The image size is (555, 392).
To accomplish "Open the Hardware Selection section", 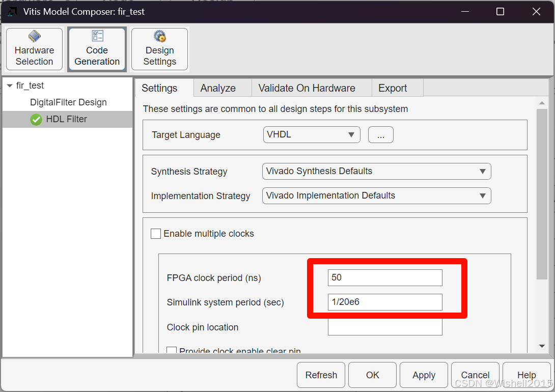I will tap(34, 49).
